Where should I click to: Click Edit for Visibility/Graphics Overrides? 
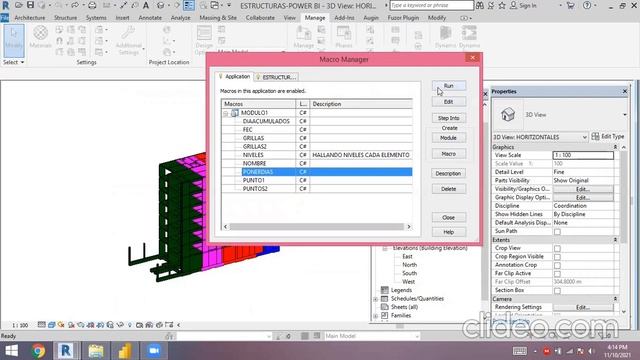point(583,189)
